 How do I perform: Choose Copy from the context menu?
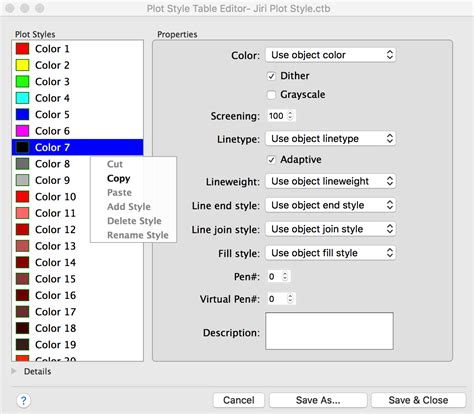pos(133,178)
